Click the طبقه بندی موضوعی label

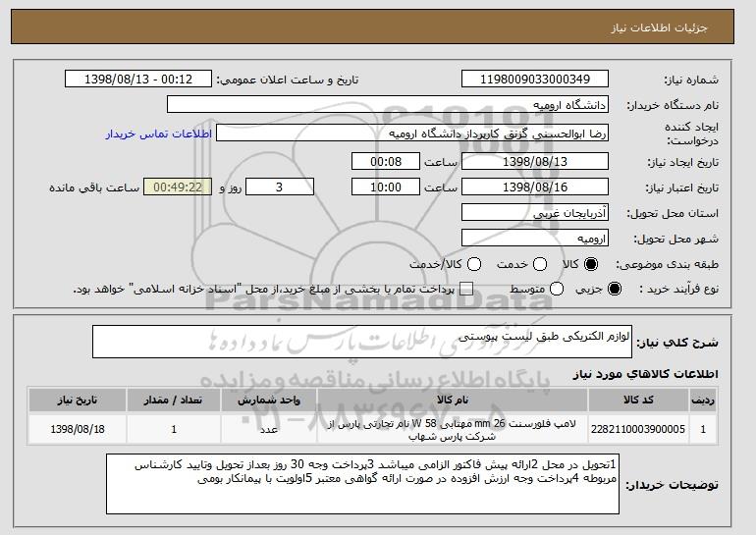point(667,264)
